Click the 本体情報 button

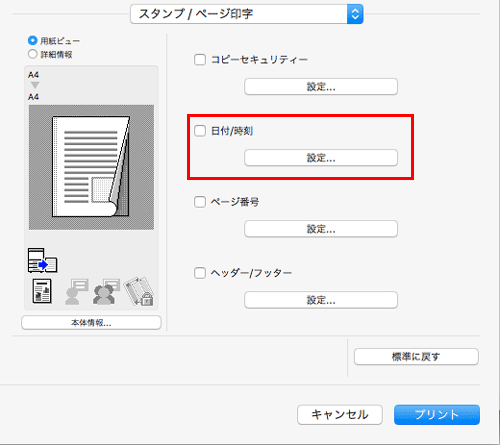pos(91,323)
